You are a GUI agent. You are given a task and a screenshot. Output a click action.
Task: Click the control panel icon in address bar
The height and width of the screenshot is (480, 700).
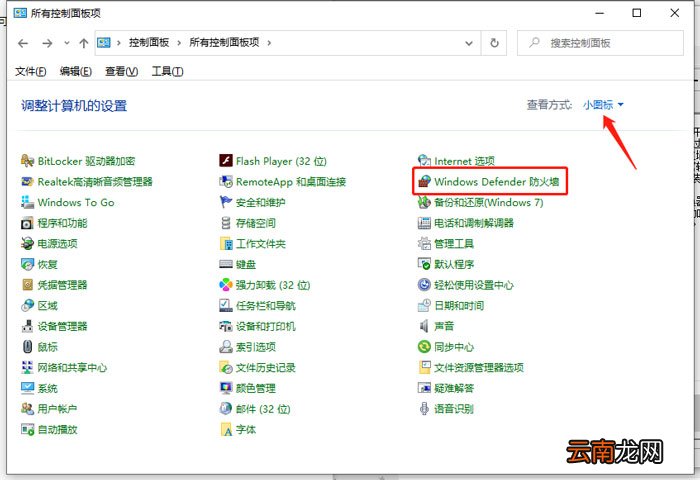tap(104, 43)
